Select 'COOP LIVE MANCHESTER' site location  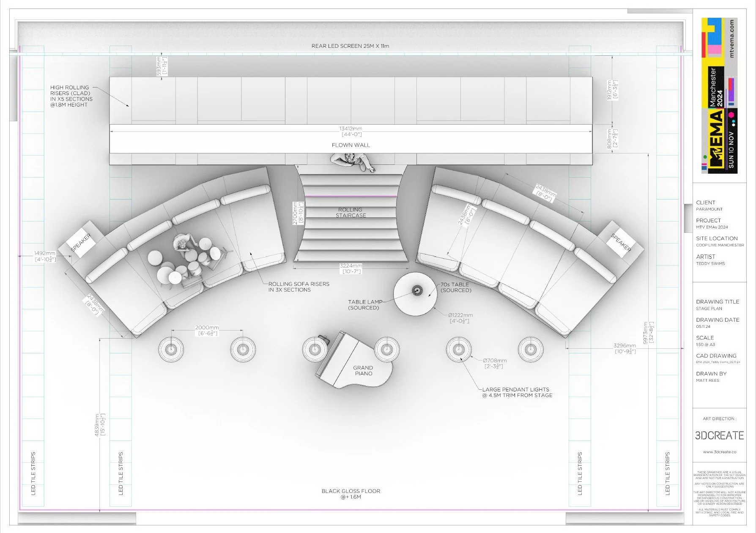[720, 245]
